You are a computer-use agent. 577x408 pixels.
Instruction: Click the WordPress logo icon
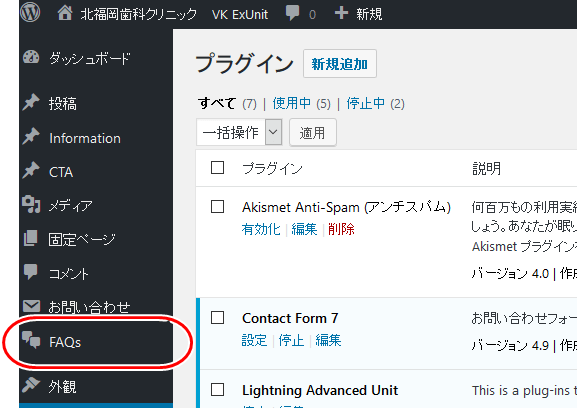pos(30,12)
